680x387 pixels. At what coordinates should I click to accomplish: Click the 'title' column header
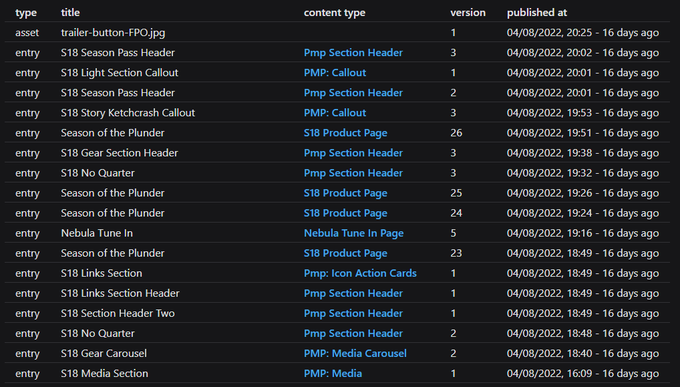click(x=70, y=13)
